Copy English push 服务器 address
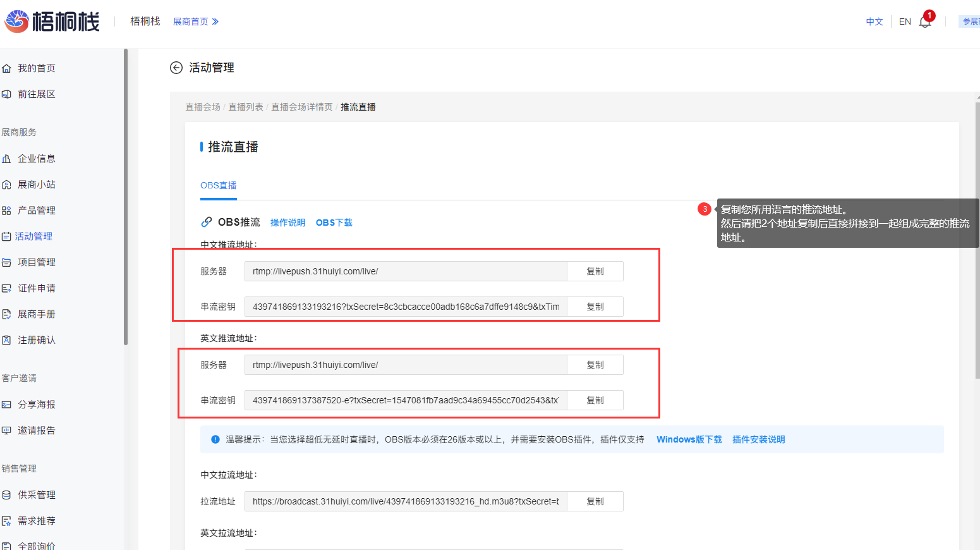980x550 pixels. coord(595,365)
